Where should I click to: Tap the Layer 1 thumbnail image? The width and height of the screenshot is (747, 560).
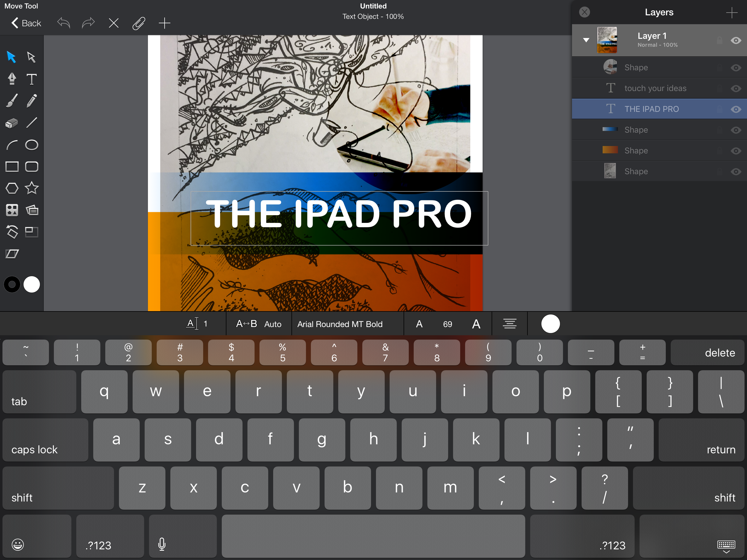click(607, 40)
